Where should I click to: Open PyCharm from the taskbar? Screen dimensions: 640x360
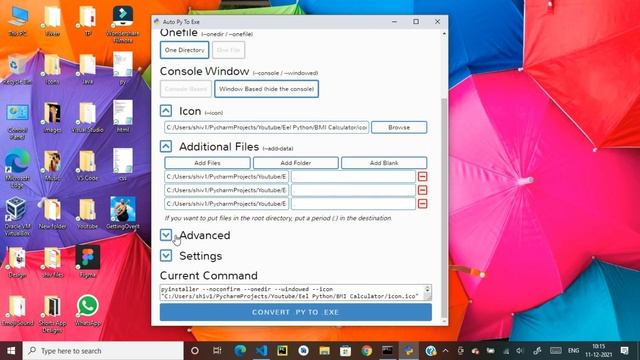282,351
